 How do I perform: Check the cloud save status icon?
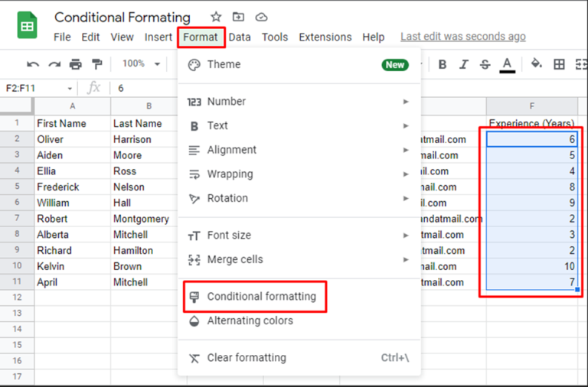coord(261,17)
